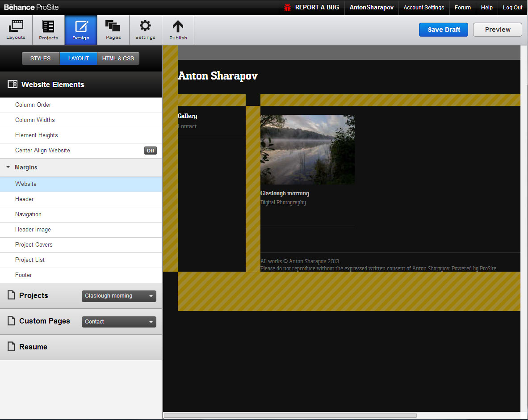The height and width of the screenshot is (420, 528).
Task: Switch to the STYLES tab
Action: pos(41,59)
